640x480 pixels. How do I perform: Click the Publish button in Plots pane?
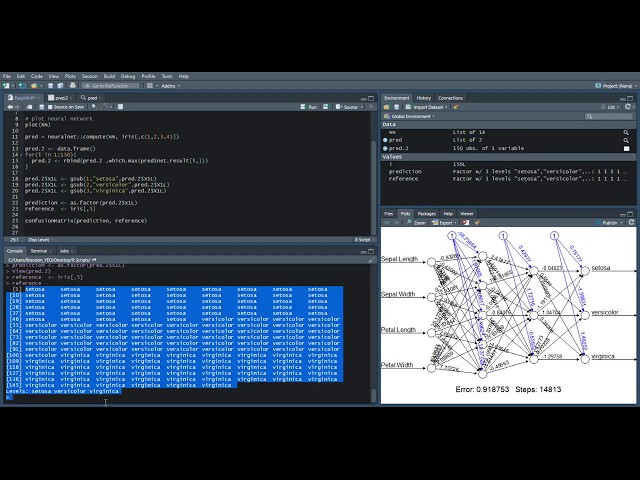[x=606, y=222]
